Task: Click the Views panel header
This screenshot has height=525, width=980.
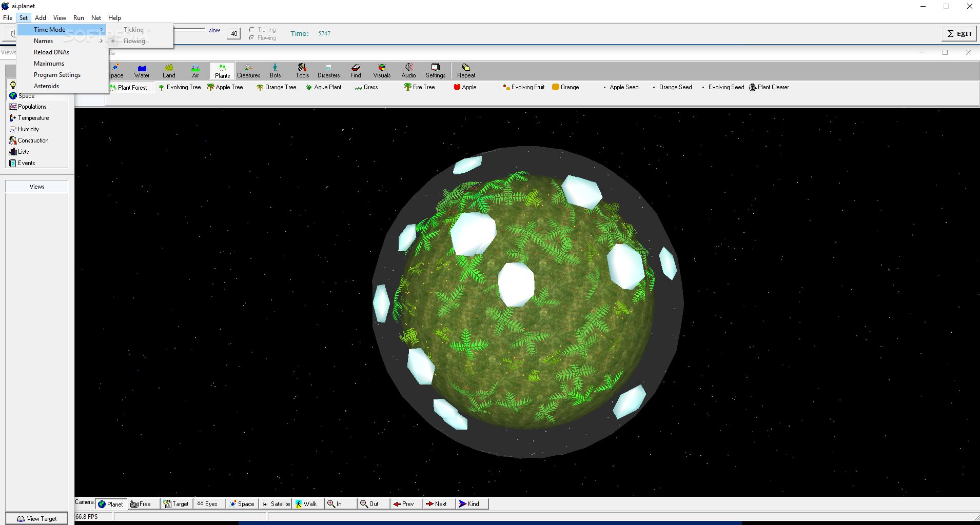Action: click(37, 187)
